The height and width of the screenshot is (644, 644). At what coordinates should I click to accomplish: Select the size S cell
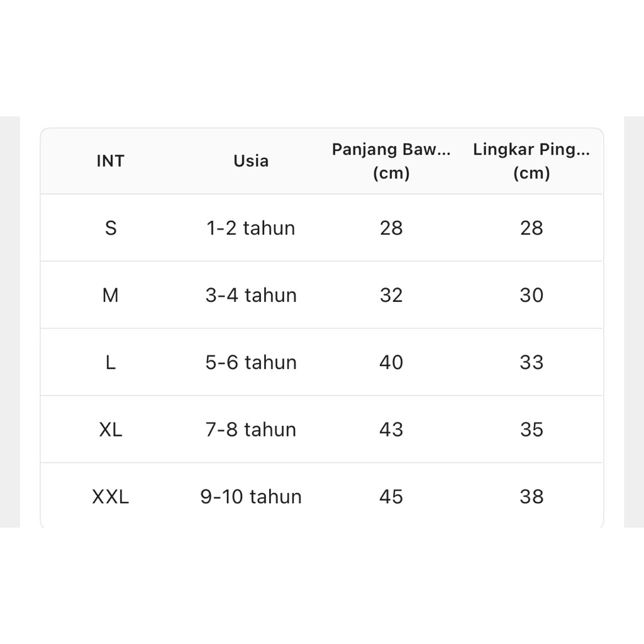(111, 228)
